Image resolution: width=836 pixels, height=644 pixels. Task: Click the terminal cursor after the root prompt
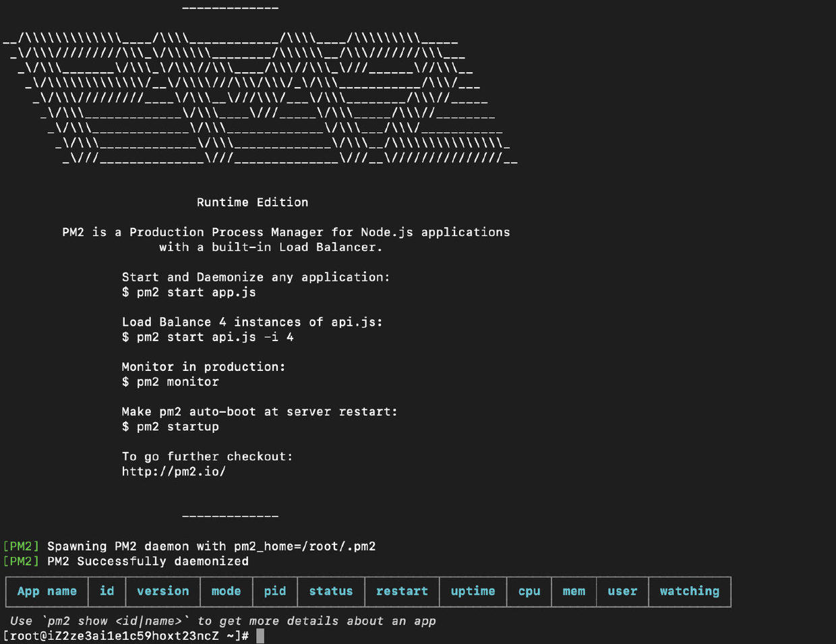(260, 636)
